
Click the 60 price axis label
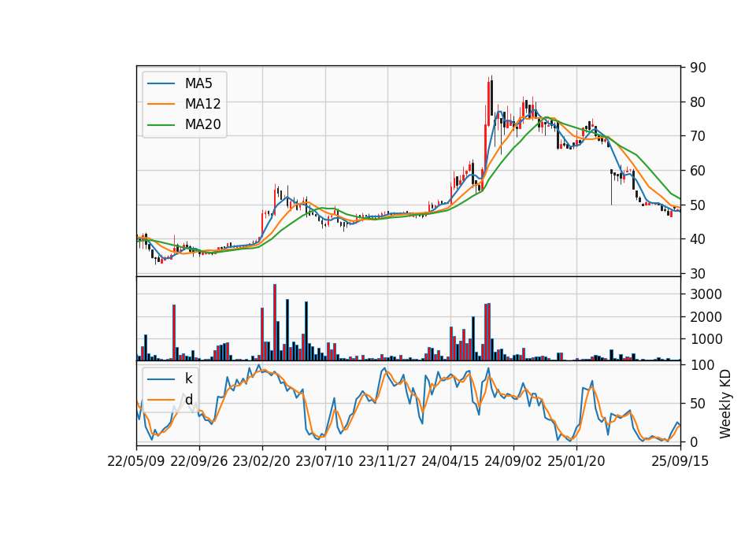698,171
